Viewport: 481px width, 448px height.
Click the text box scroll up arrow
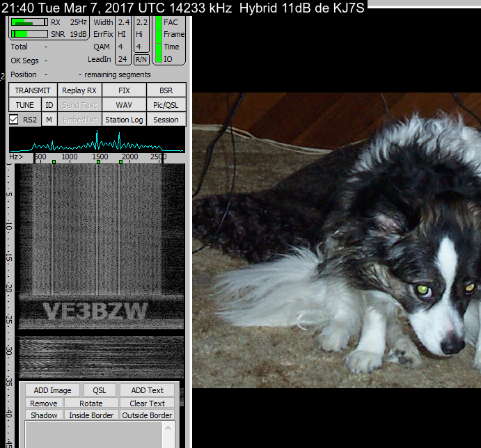pos(168,428)
